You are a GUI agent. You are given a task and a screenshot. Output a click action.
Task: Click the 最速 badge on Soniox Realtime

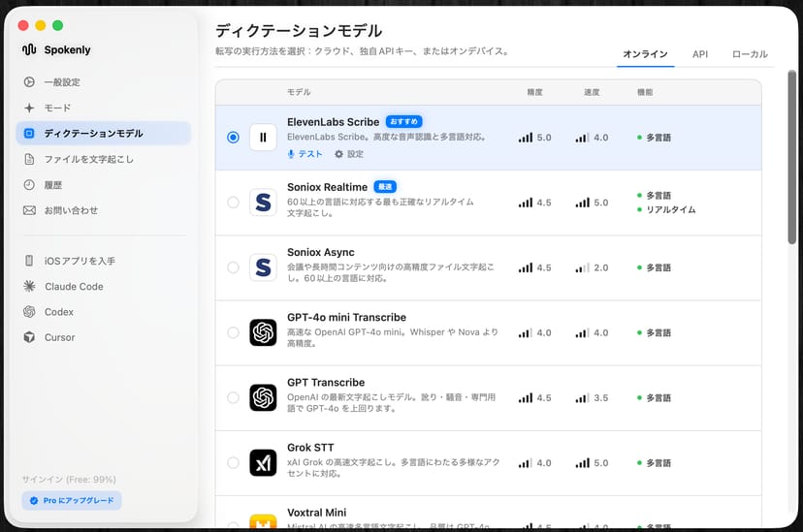coord(385,187)
